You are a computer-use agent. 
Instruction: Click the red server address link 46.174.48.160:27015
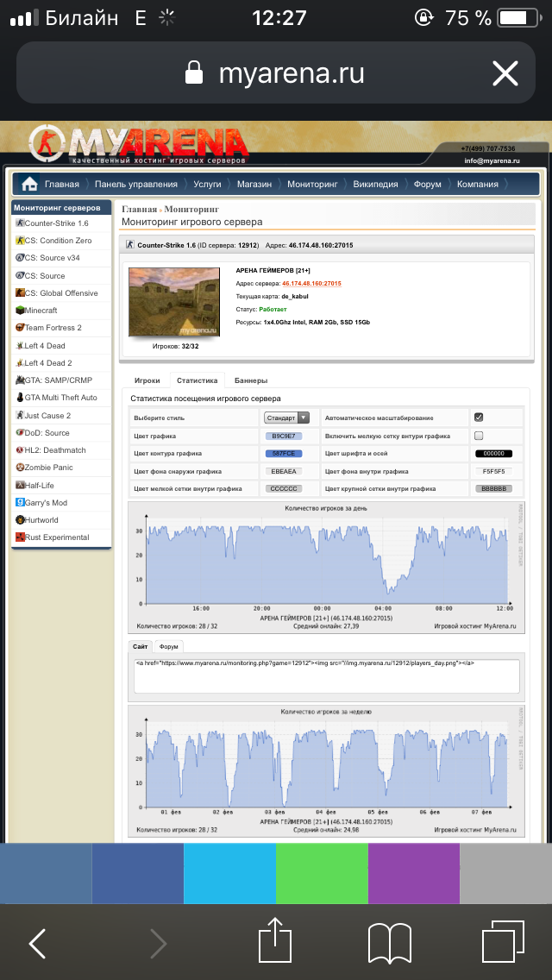pos(310,283)
